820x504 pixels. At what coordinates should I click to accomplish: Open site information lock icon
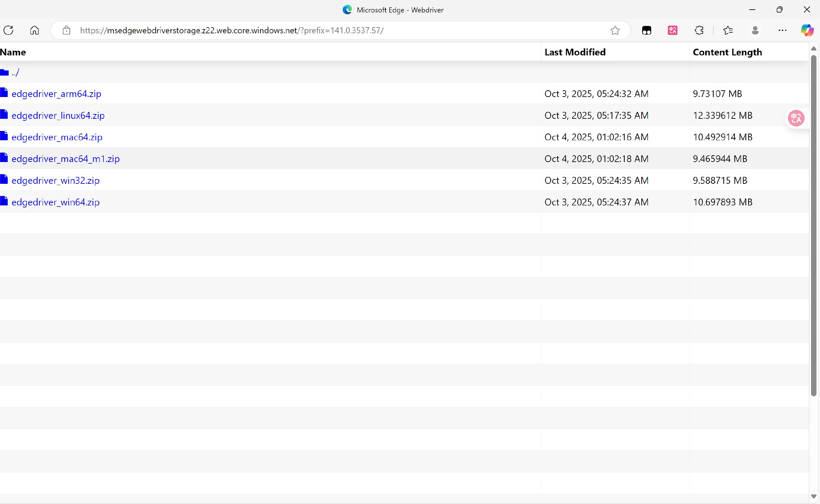(x=66, y=30)
